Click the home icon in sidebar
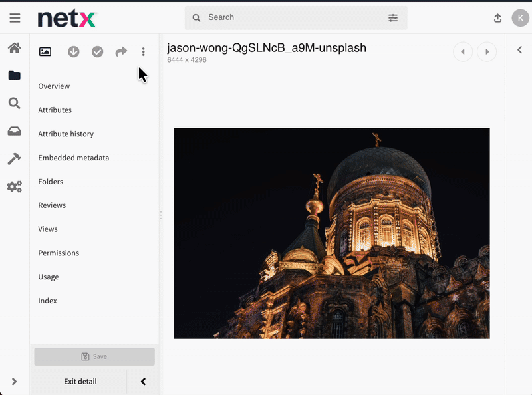Image resolution: width=532 pixels, height=395 pixels. click(14, 48)
